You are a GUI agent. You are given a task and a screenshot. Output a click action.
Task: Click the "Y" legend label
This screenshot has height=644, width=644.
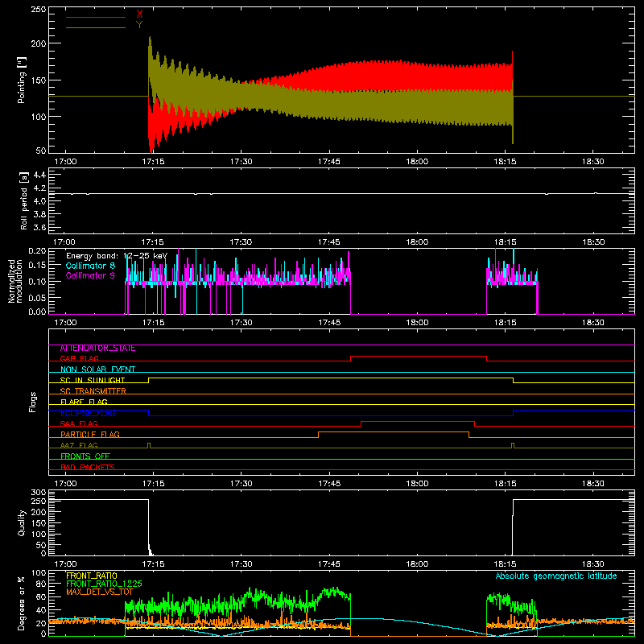pyautogui.click(x=139, y=25)
